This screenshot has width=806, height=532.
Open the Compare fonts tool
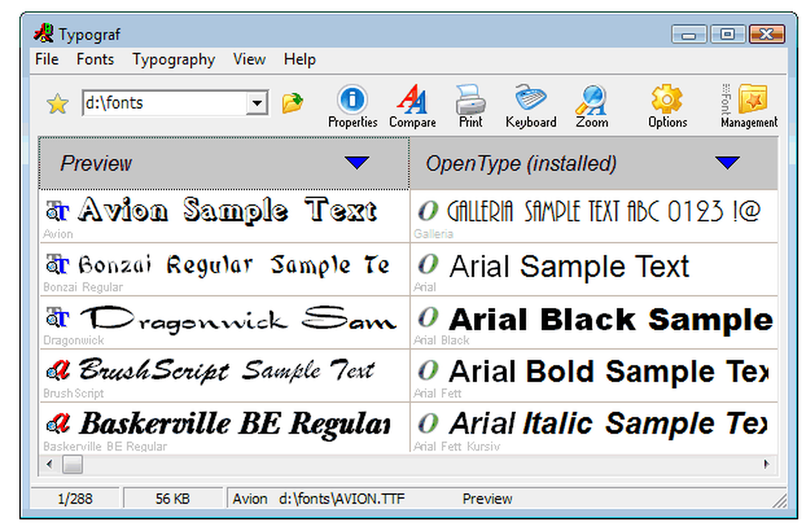pyautogui.click(x=412, y=106)
